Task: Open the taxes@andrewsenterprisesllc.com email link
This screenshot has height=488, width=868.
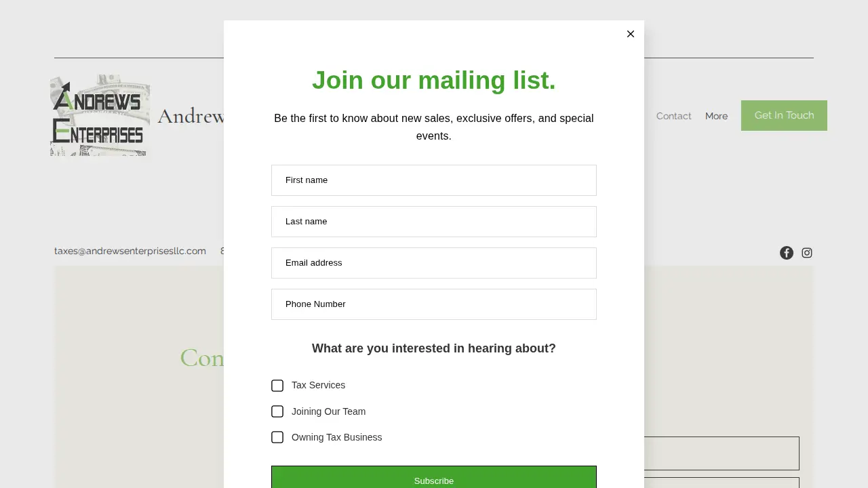Action: coord(130,251)
